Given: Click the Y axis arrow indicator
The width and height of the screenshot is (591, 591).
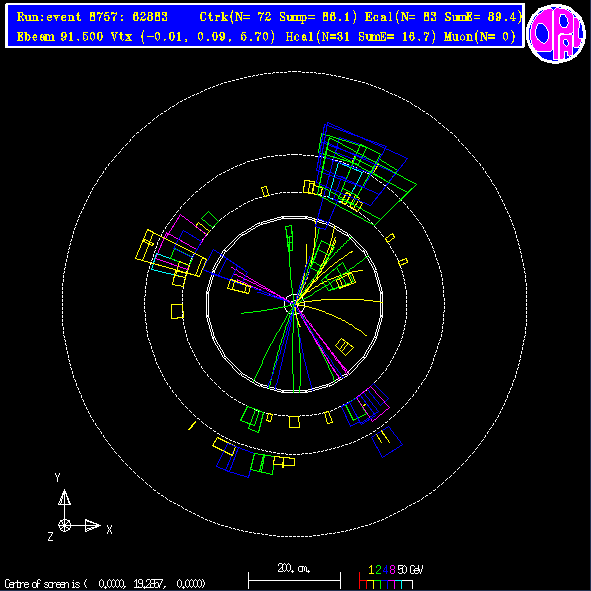Looking at the screenshot, I should 64,498.
